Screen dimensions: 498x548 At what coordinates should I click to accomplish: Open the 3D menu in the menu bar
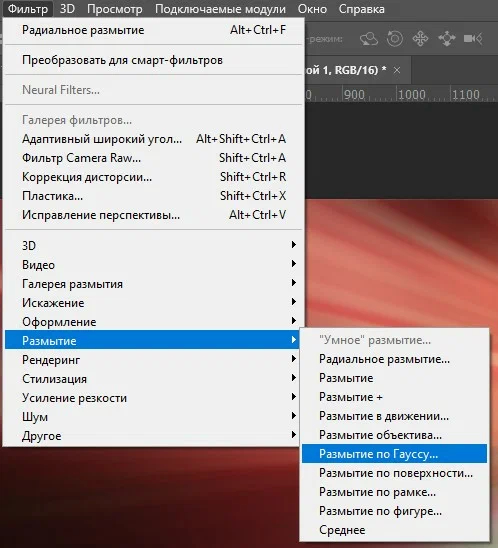pos(67,9)
